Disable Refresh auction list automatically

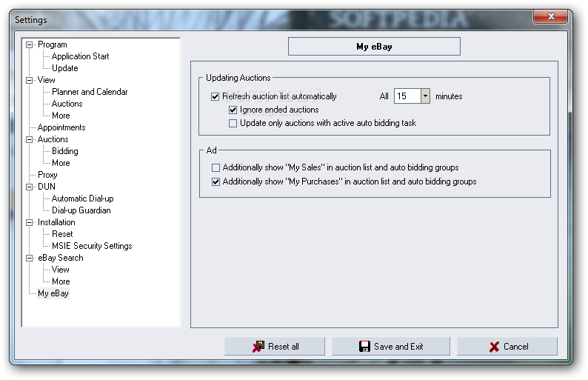click(x=215, y=96)
